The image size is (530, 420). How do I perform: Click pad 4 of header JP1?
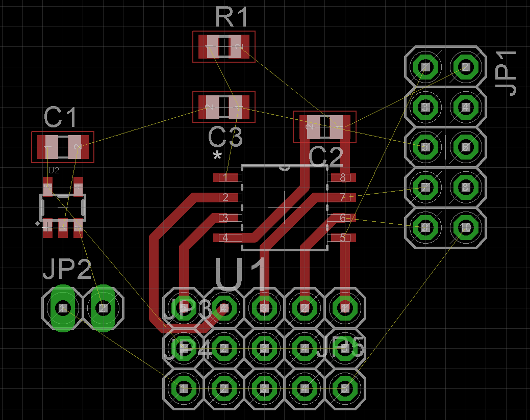466,107
